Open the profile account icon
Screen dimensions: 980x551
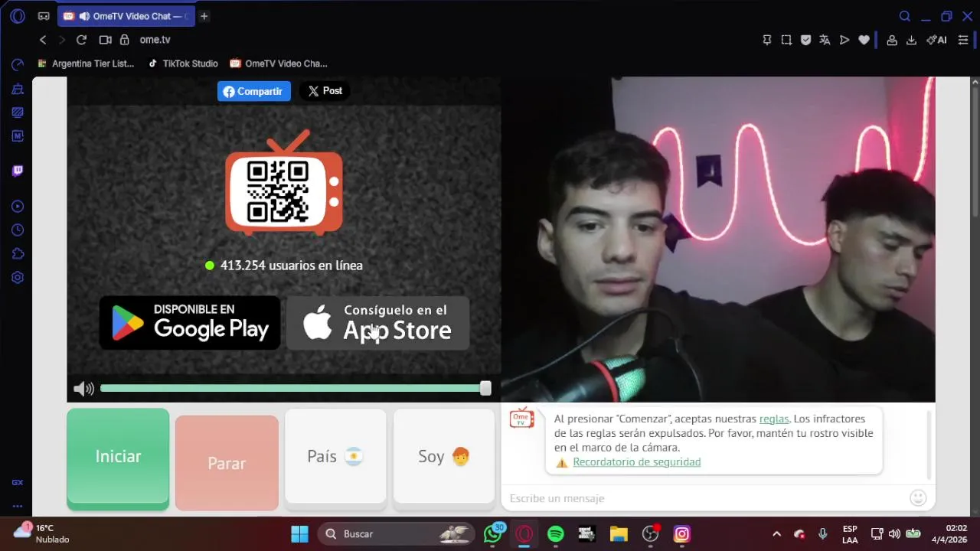coord(892,40)
